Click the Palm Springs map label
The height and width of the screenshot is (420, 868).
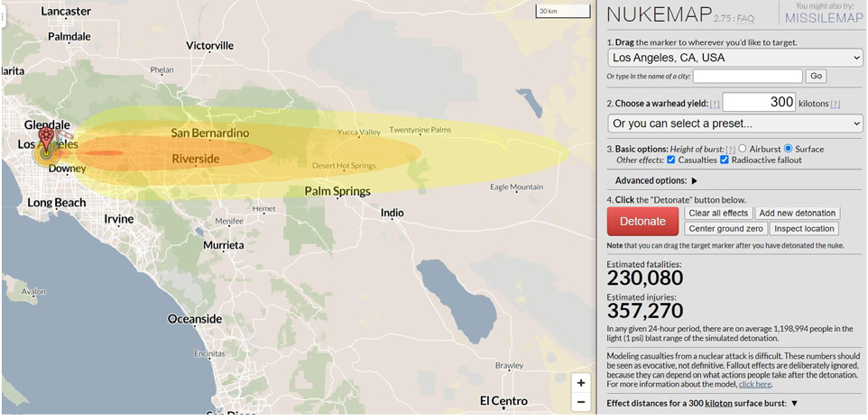click(337, 192)
